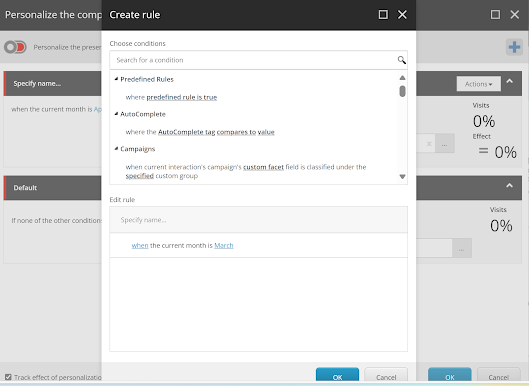The image size is (529, 386).
Task: Click the Specify name rule header
Action: 53,83
